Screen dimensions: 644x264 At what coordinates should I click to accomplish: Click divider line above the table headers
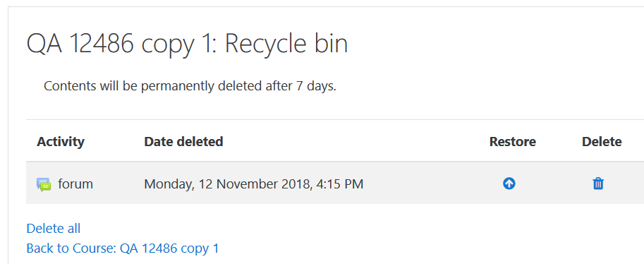coord(335,120)
